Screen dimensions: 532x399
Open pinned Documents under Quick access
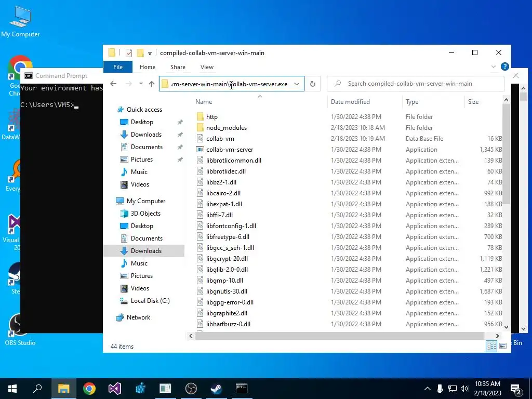point(147,147)
